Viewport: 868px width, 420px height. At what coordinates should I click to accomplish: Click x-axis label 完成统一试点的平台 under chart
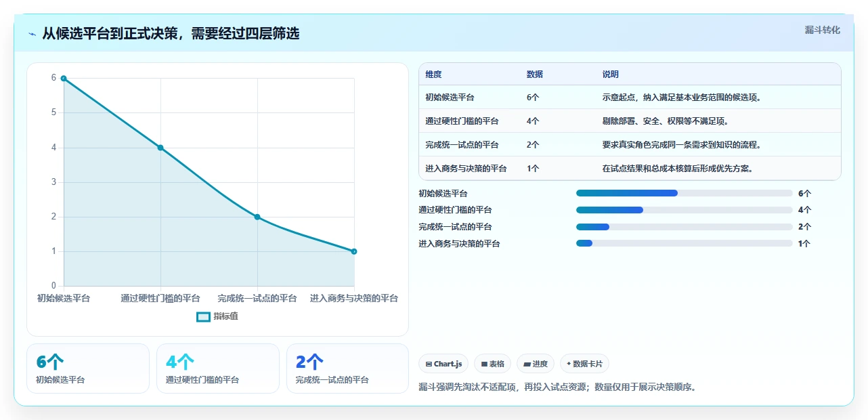(257, 298)
